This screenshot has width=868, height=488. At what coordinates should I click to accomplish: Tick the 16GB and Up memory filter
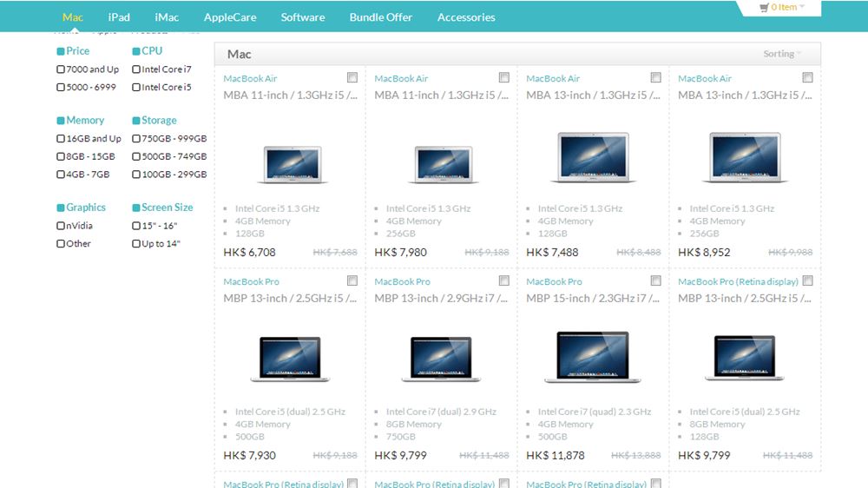pos(61,139)
